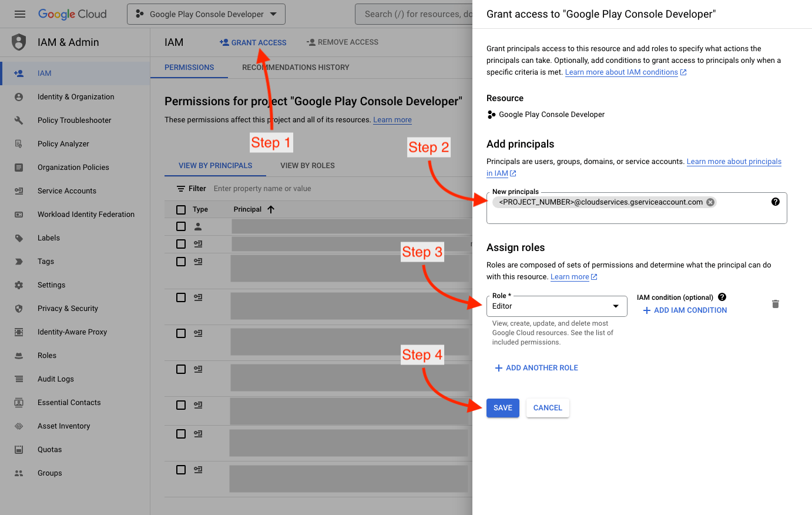The width and height of the screenshot is (812, 515).
Task: Click the Save button
Action: click(x=502, y=408)
